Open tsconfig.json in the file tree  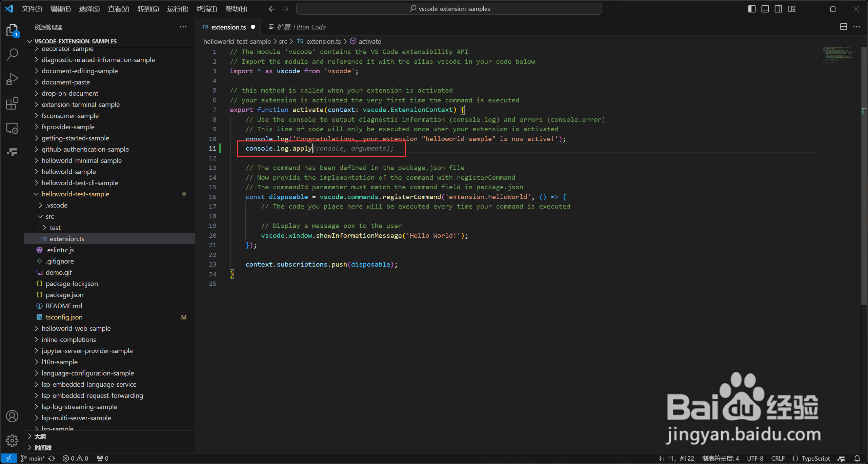[x=110, y=317]
